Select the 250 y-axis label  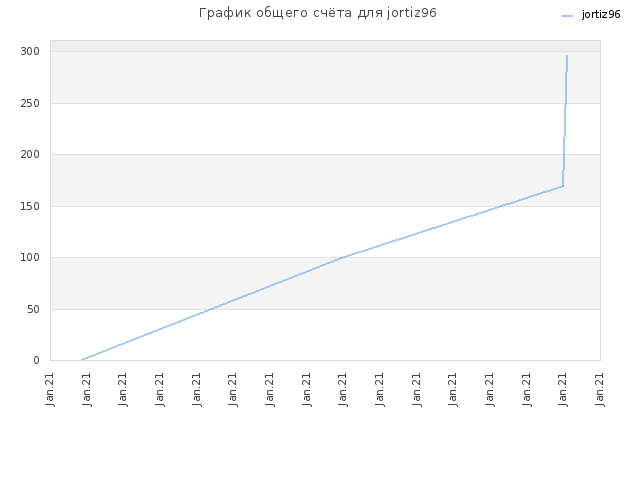tap(30, 103)
